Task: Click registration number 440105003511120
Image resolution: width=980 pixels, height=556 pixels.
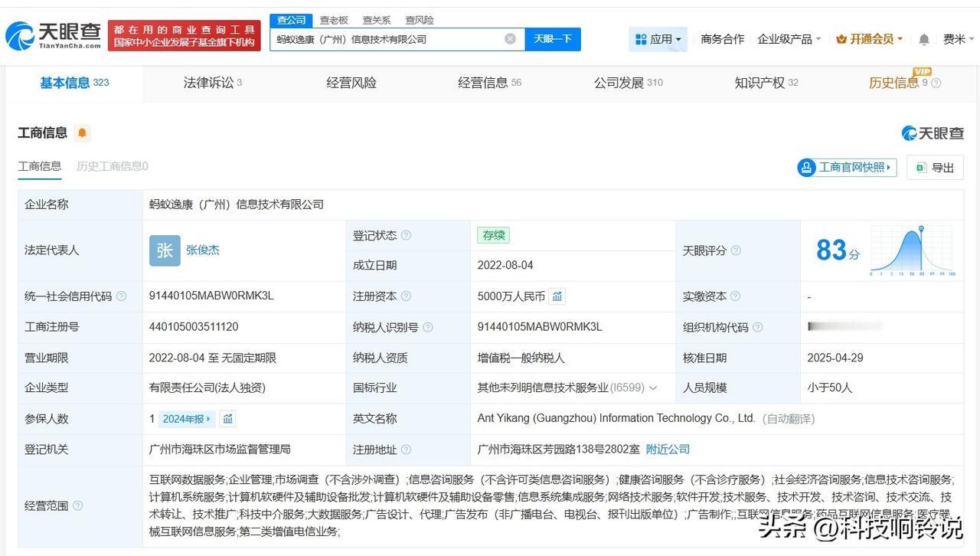Action: tap(194, 327)
